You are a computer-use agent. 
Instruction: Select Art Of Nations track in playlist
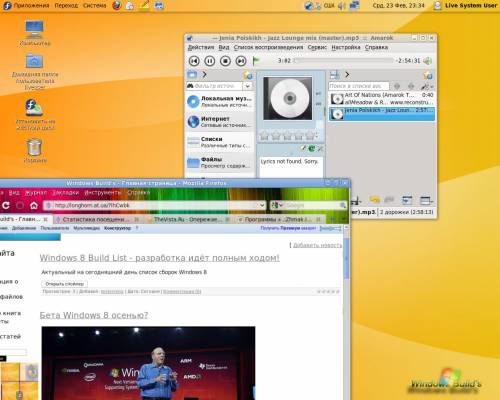382,99
